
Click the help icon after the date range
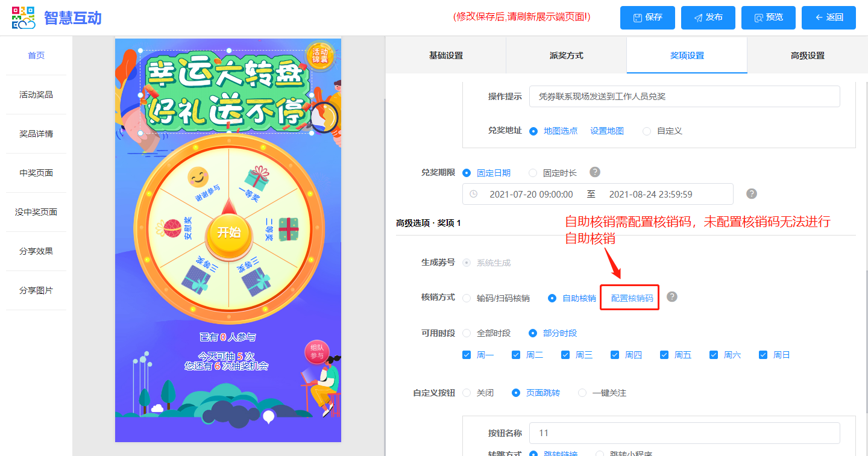pyautogui.click(x=751, y=193)
